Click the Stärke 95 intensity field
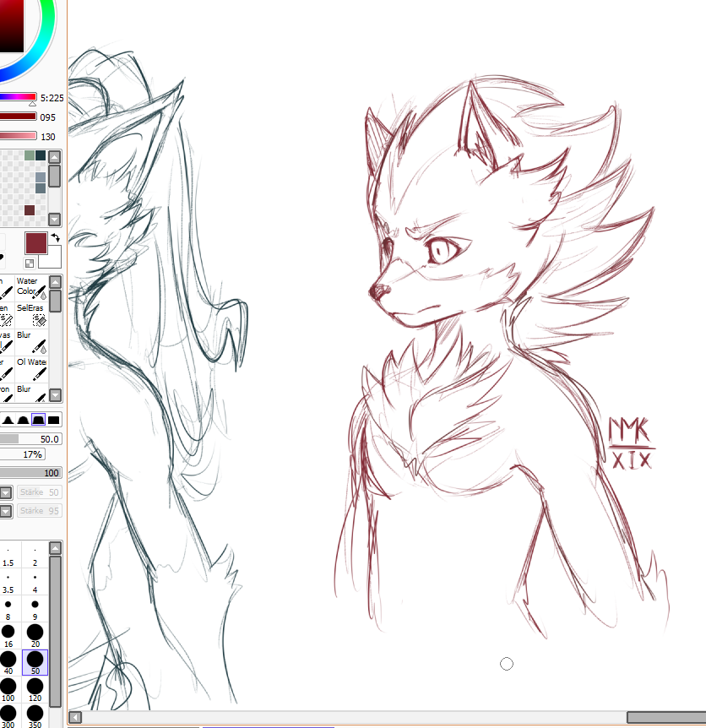Screen dimensions: 706x728 point(40,511)
